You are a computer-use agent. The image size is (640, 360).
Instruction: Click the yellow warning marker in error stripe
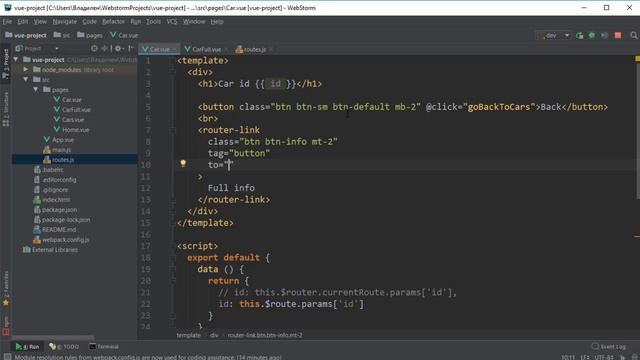(637, 59)
